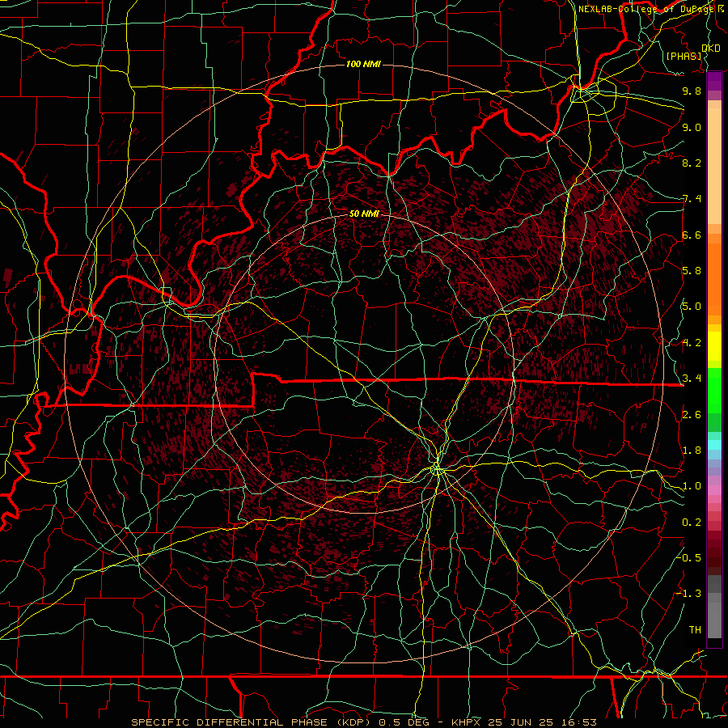Click the 5.0 value on the legend
Image resolution: width=728 pixels, height=728 pixels.
pyautogui.click(x=692, y=307)
